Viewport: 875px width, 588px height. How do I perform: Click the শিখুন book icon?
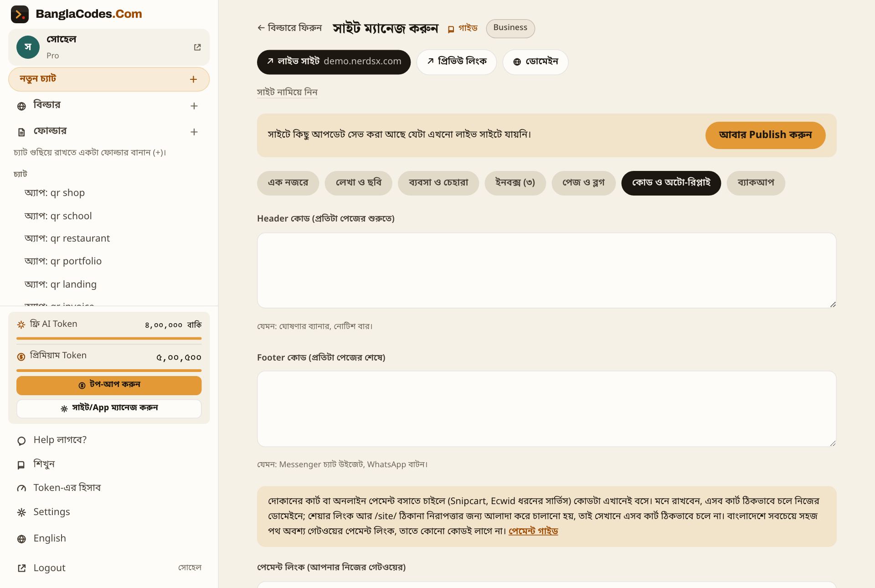tap(21, 465)
